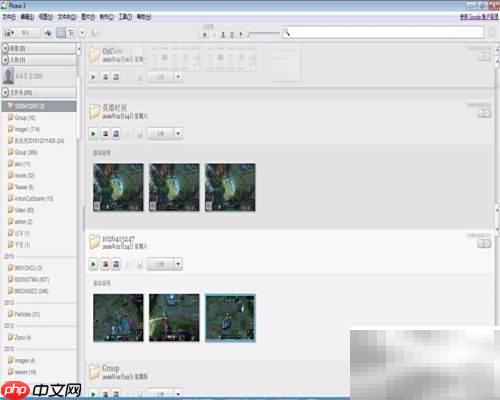Create movie presentation for the topmost folder
Image resolution: width=500 pixels, height=400 pixels.
[116, 77]
